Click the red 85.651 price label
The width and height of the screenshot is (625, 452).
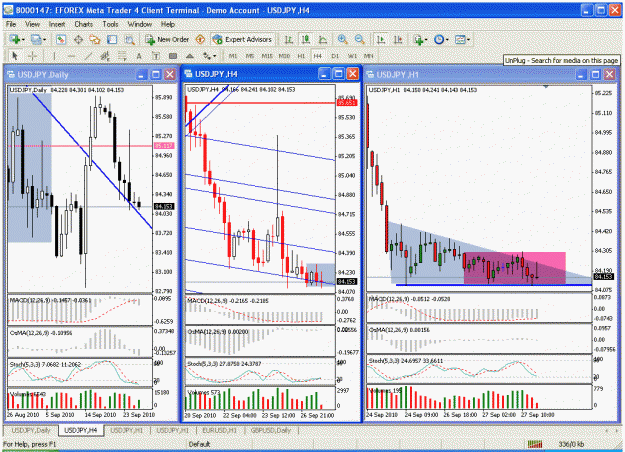tap(346, 103)
